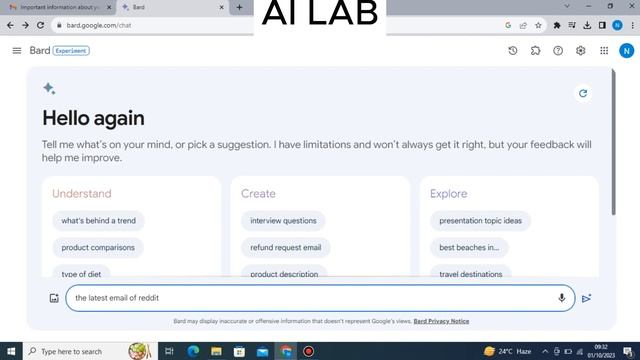The width and height of the screenshot is (640, 360).
Task: Open the Bard extensions puzzle icon
Action: (535, 51)
